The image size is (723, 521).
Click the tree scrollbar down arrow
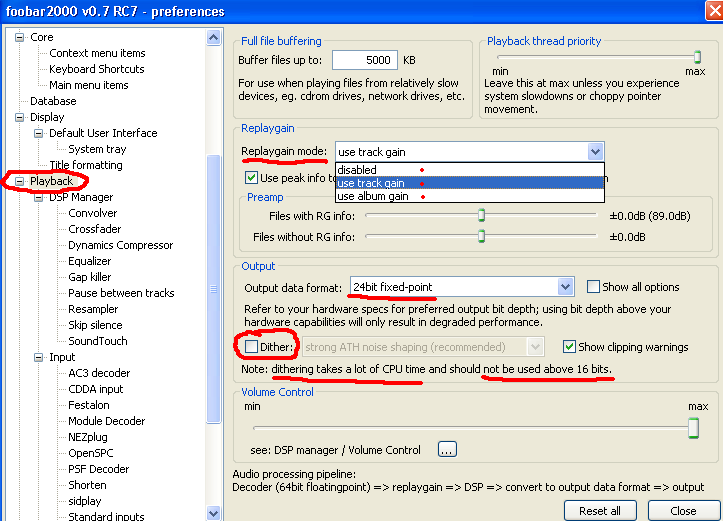[x=213, y=513]
